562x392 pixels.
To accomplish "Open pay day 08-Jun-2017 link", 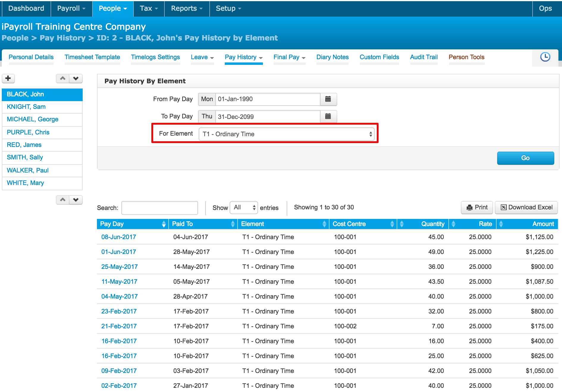I will [119, 237].
